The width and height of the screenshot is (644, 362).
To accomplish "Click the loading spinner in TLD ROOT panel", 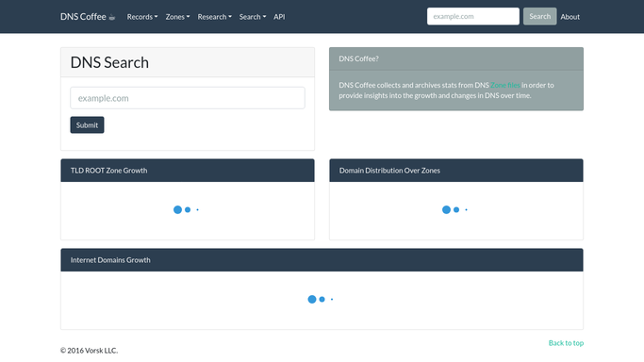I will 186,209.
